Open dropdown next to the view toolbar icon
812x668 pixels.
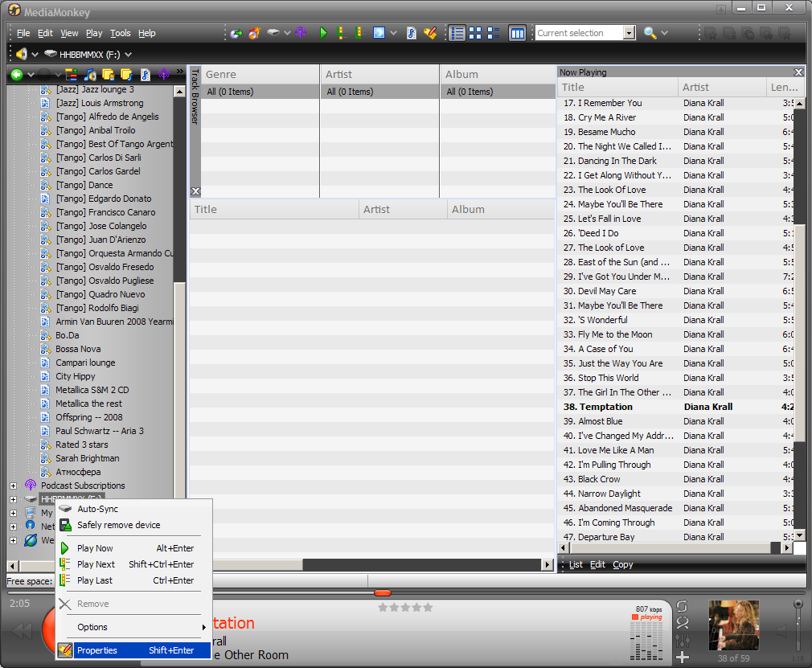point(394,33)
